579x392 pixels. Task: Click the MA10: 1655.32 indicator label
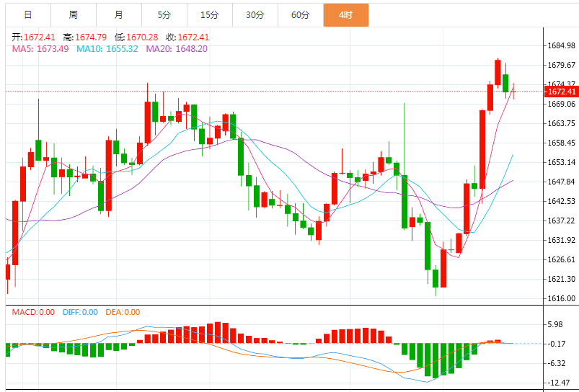pos(107,49)
